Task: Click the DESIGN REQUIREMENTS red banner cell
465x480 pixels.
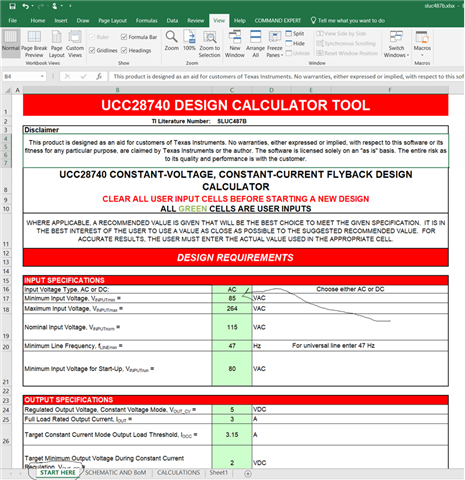Action: coord(236,257)
